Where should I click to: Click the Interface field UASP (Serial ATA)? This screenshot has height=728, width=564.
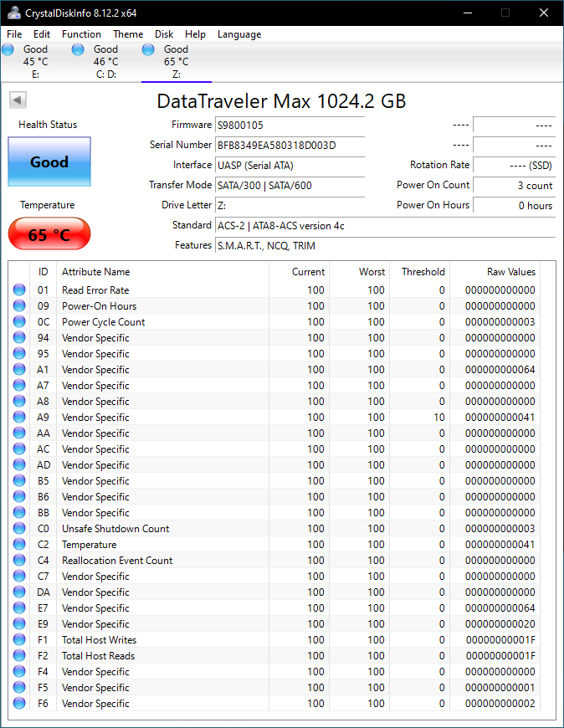tap(290, 166)
